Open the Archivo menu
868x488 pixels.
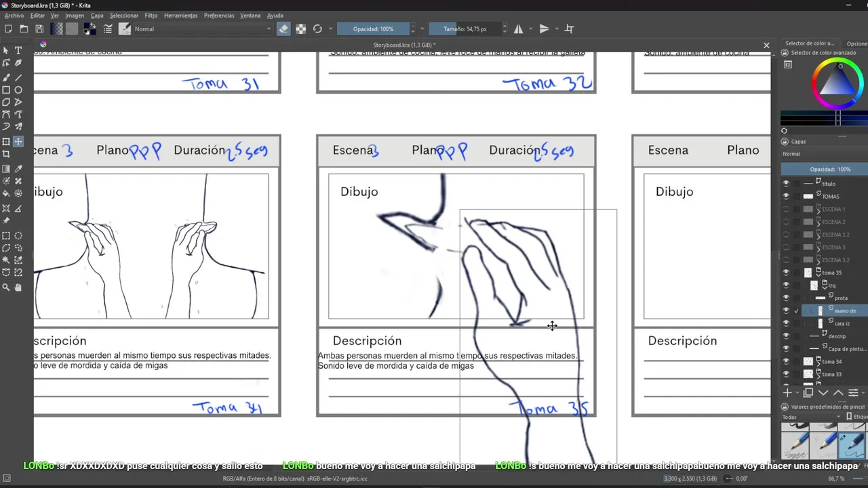[14, 16]
